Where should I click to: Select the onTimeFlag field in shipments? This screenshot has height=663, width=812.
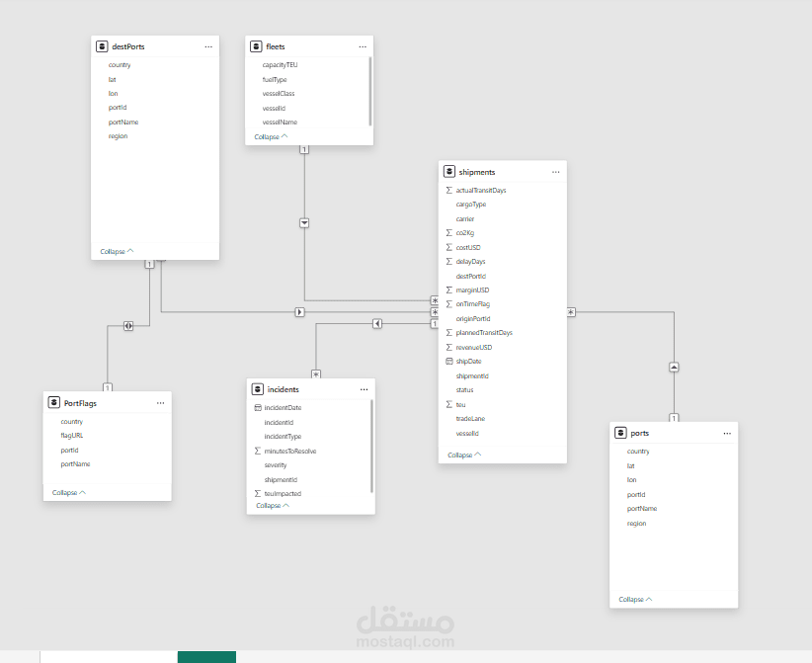pyautogui.click(x=473, y=304)
